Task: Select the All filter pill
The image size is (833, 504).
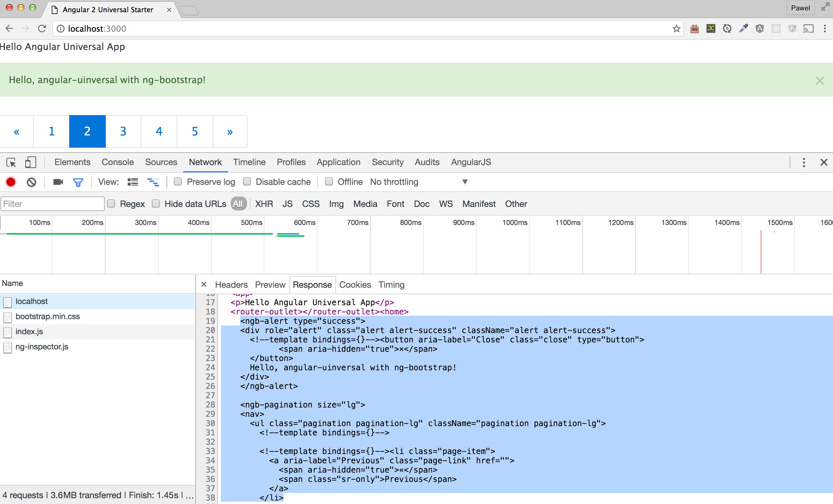Action: coord(238,204)
